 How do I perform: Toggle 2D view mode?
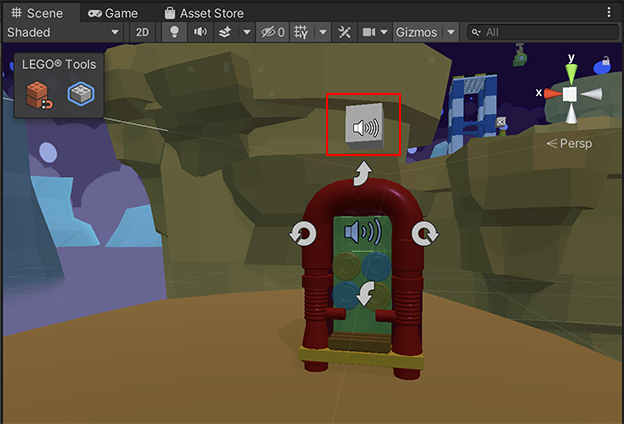click(x=142, y=32)
